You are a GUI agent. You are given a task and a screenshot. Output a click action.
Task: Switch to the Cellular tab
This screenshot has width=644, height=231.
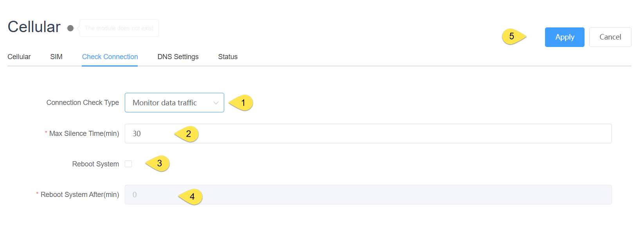19,57
